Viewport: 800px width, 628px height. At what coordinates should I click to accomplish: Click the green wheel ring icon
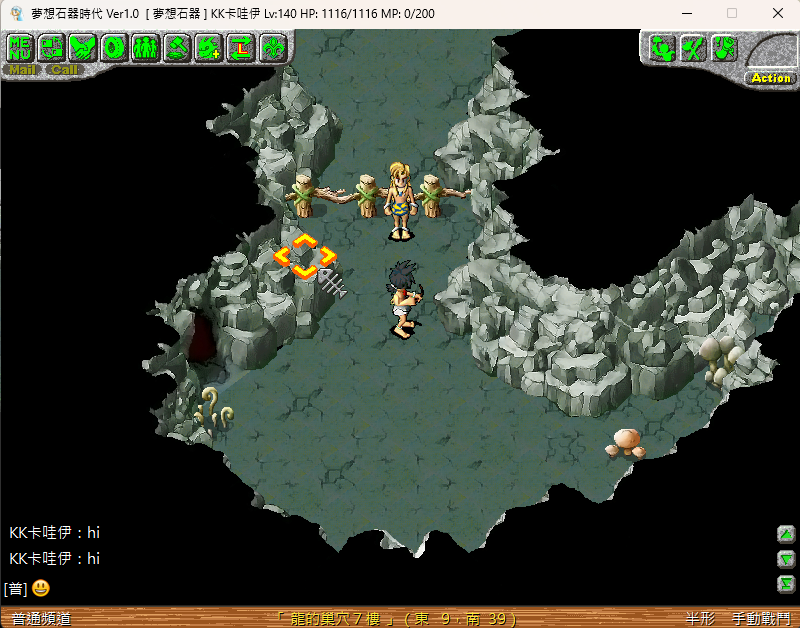[x=114, y=47]
